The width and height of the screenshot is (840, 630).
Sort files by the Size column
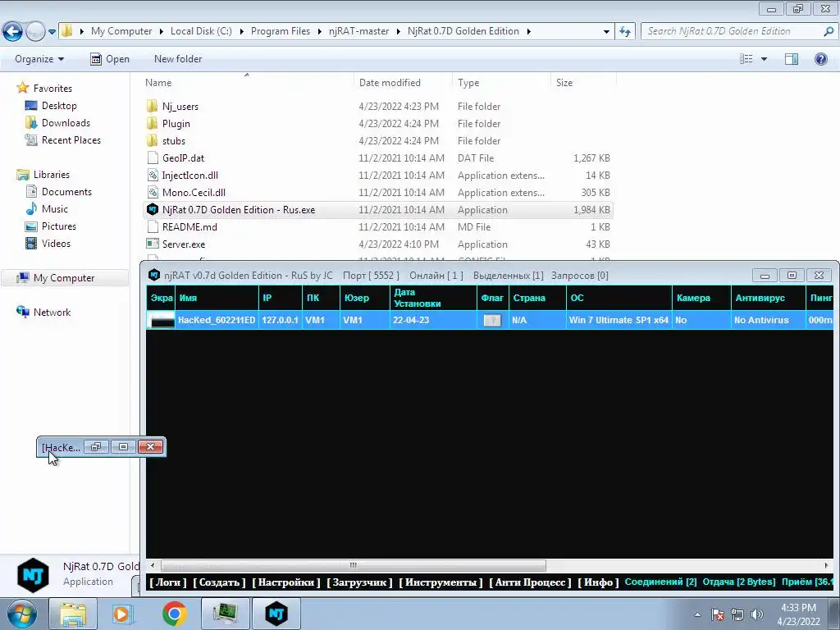point(564,83)
